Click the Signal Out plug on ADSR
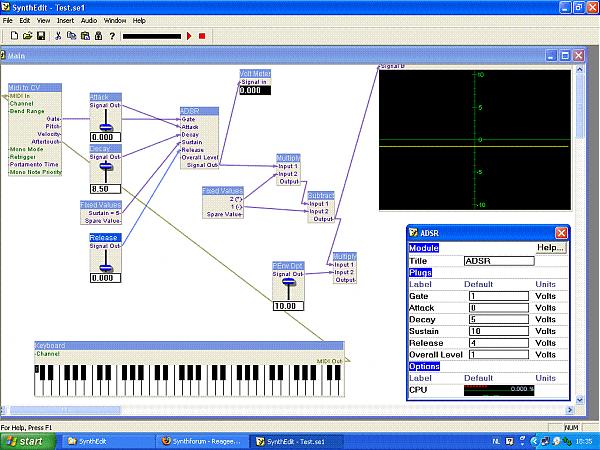Screen dimensions: 600x450 click(x=202, y=165)
